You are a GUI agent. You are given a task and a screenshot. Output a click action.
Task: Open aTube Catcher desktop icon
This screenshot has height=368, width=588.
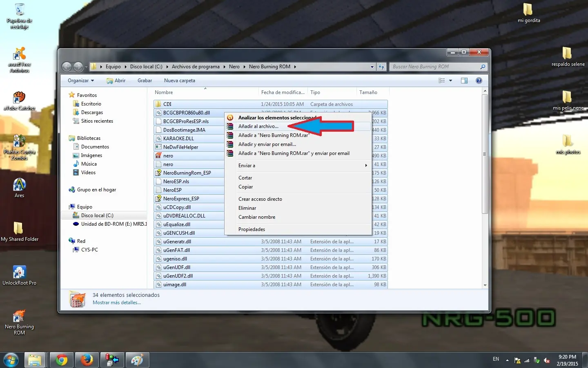coord(19,101)
